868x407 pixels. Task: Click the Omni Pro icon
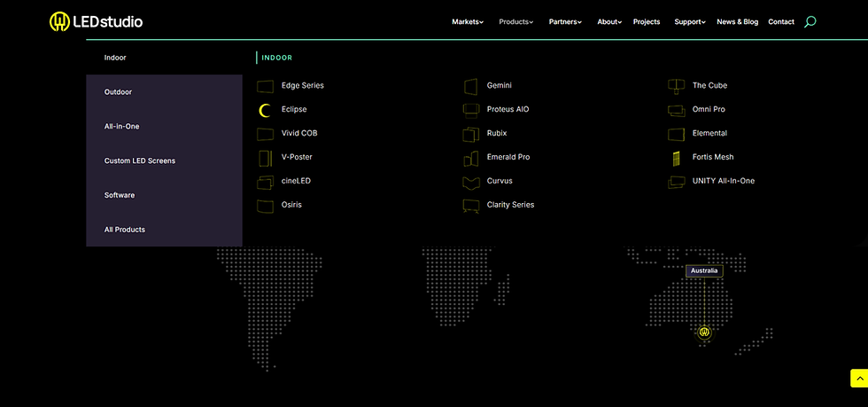(x=677, y=110)
